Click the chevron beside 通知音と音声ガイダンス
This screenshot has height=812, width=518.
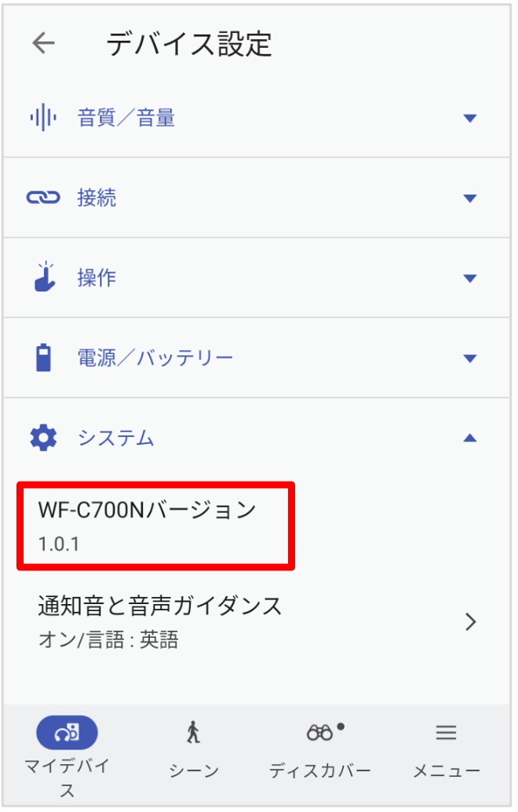pyautogui.click(x=471, y=622)
